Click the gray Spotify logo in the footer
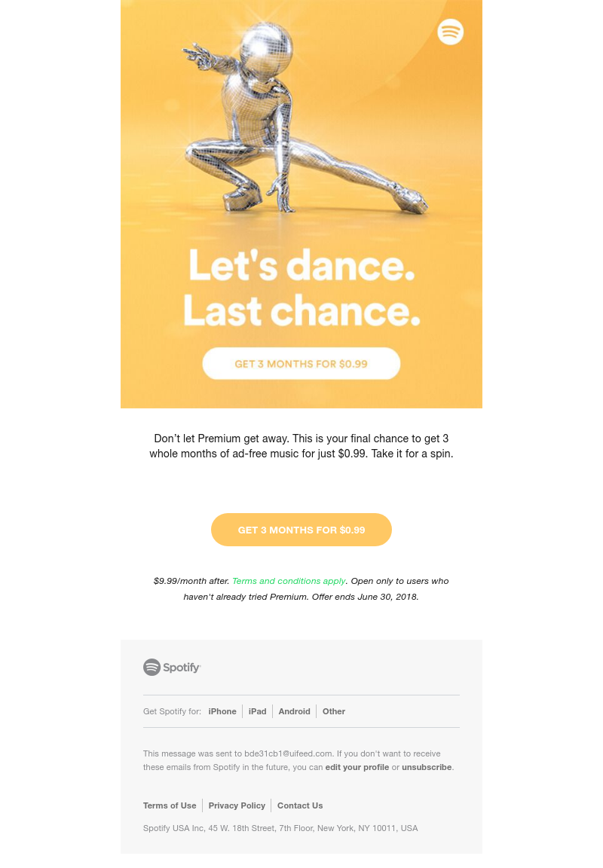The width and height of the screenshot is (603, 868). point(172,667)
